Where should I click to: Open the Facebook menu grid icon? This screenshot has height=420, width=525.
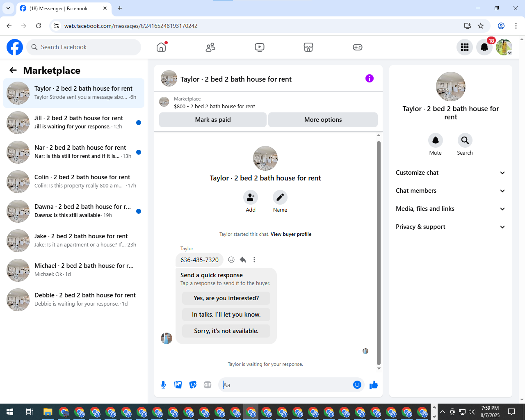(465, 47)
